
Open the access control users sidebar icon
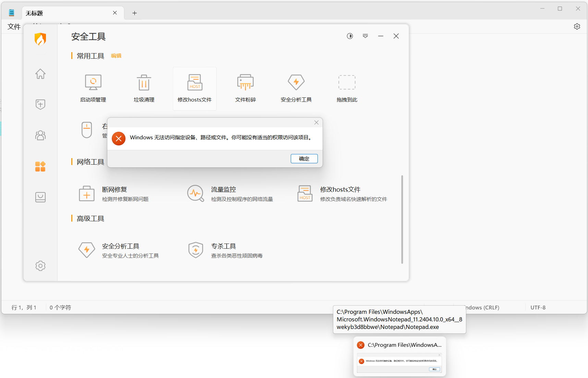40,135
